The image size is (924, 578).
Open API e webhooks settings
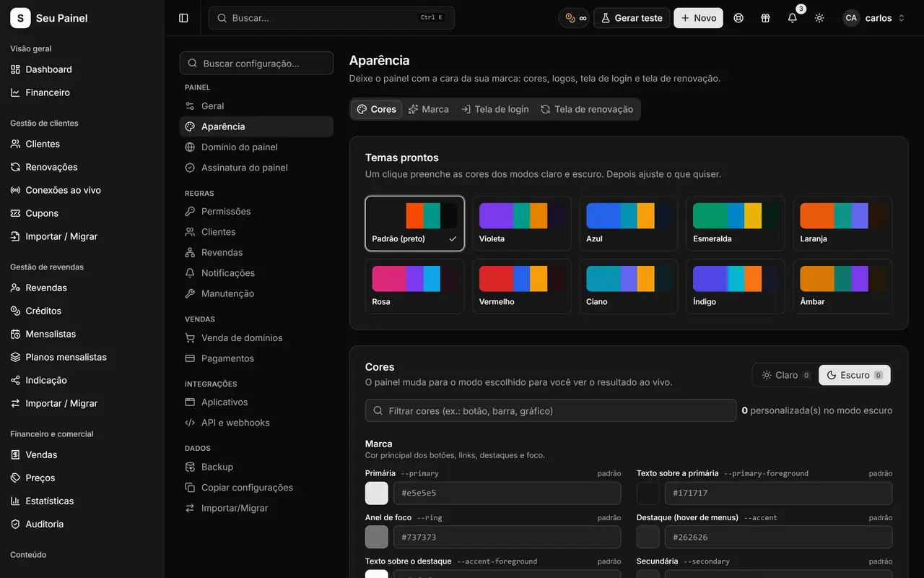(x=256, y=423)
